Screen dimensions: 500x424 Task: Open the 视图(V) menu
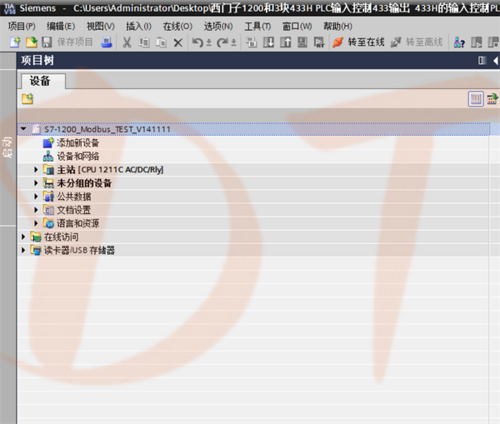(x=101, y=26)
